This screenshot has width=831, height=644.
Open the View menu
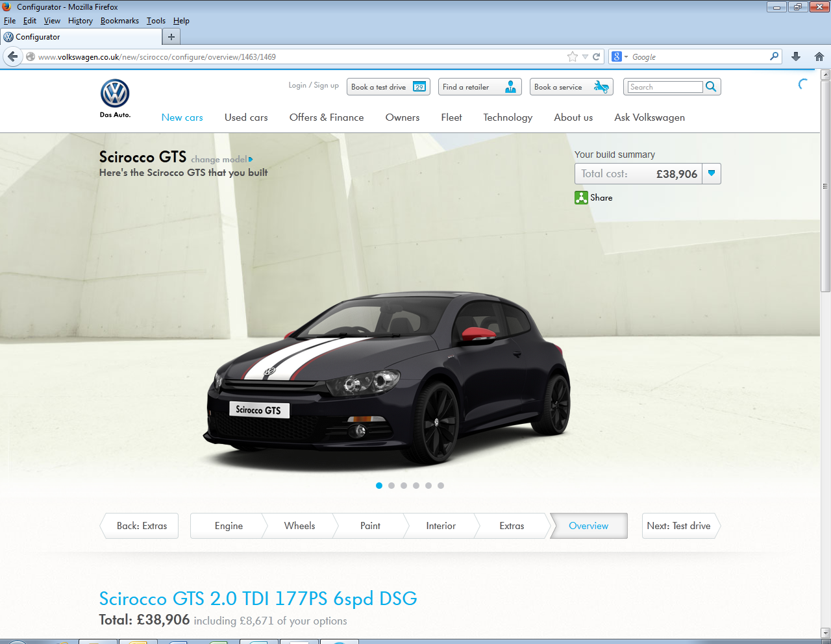pos(52,21)
